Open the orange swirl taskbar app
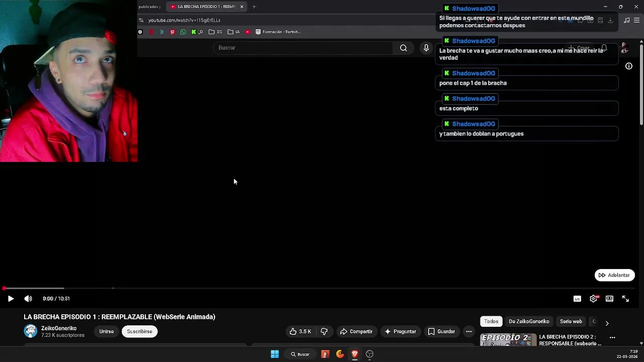The width and height of the screenshot is (644, 362). pyautogui.click(x=340, y=354)
